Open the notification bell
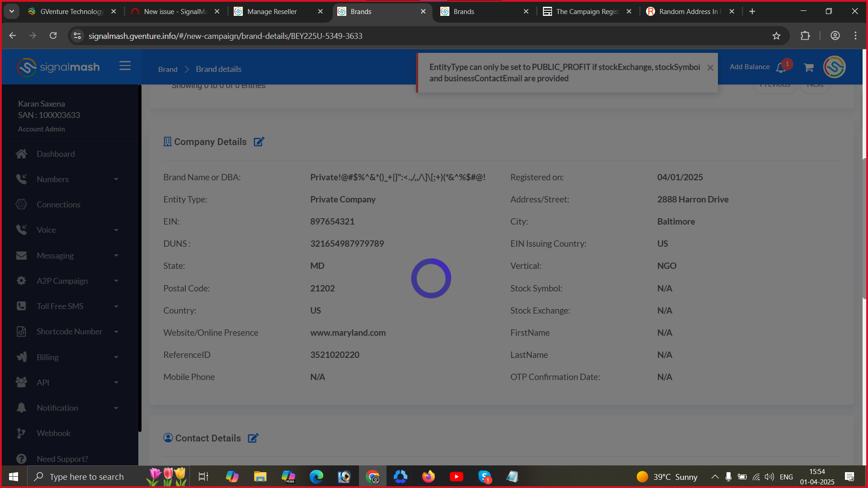 click(781, 68)
